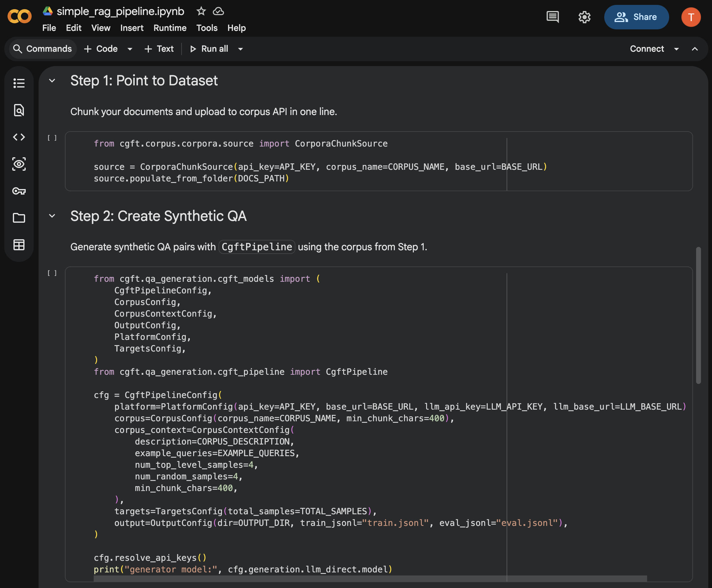Click Run all button
Image resolution: width=712 pixels, height=588 pixels.
209,49
